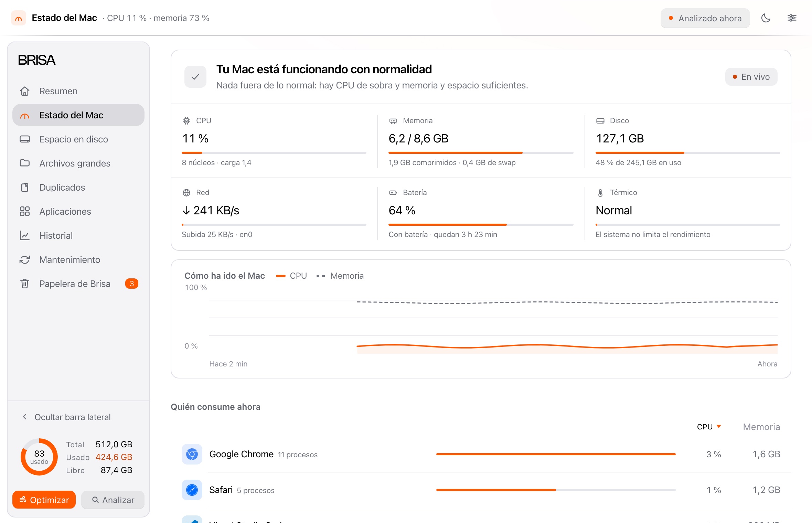Click the Historial chart icon
Screen dimensions: 812x523
click(25, 235)
